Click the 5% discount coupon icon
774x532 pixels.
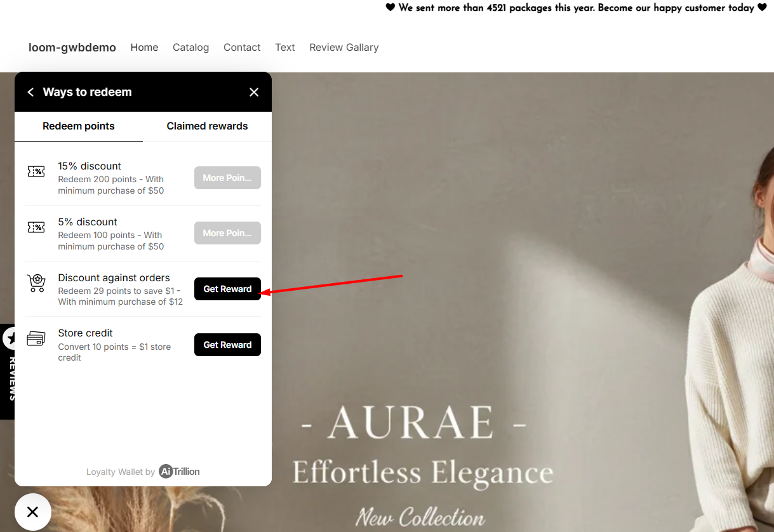click(x=36, y=227)
